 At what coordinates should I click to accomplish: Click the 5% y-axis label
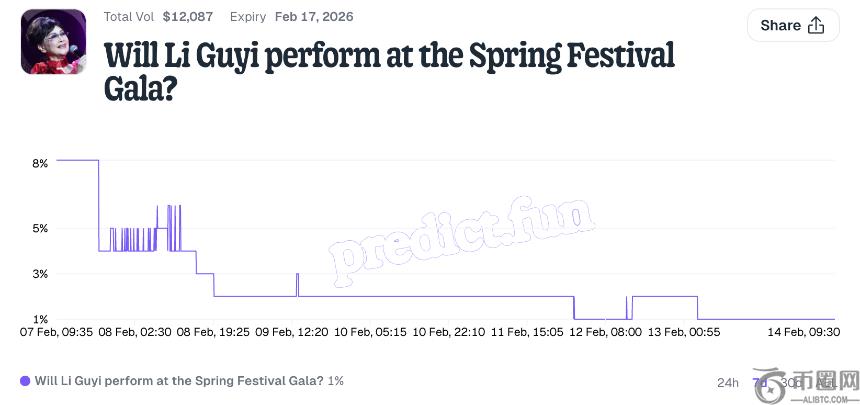(40, 228)
